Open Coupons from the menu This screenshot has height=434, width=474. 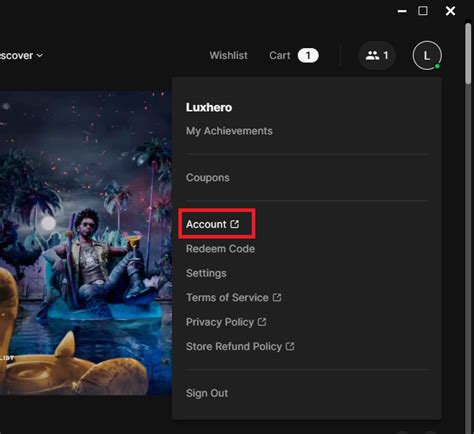[208, 177]
